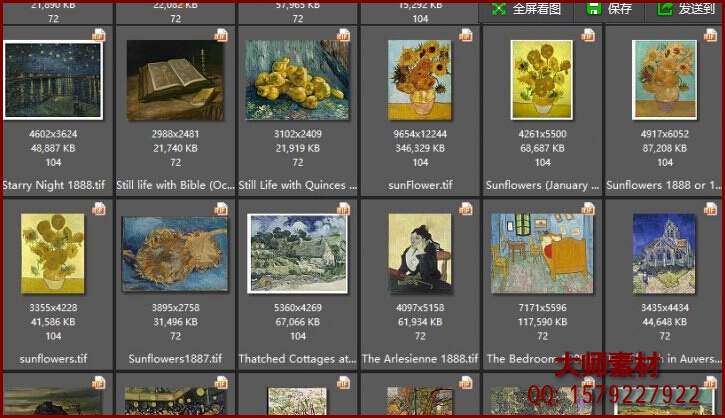Click The Arlesienne 1888.tif filename
The width and height of the screenshot is (725, 418).
(420, 358)
